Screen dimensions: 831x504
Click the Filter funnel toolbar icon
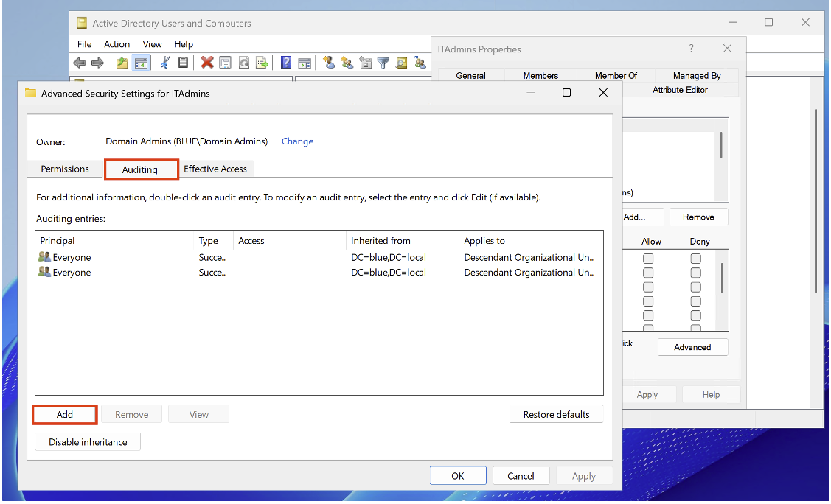[383, 63]
